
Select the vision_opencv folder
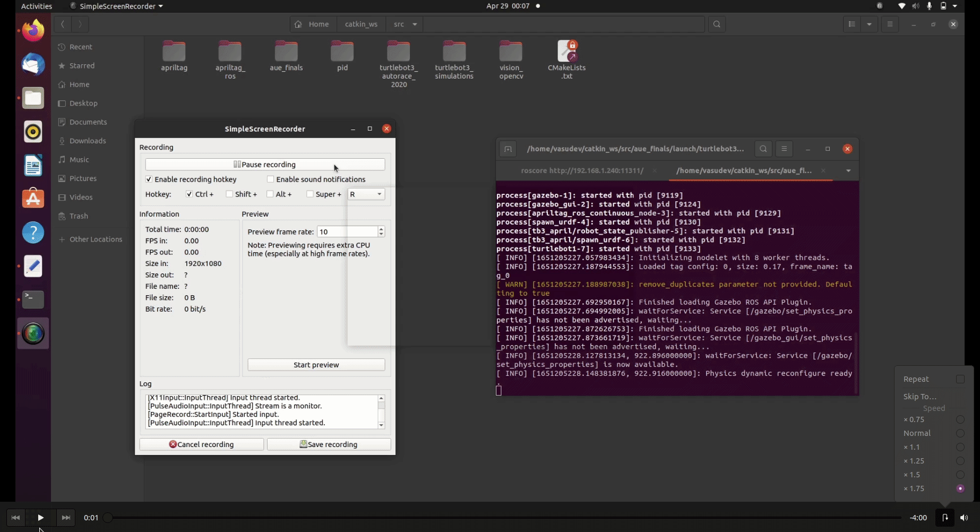pos(511,60)
